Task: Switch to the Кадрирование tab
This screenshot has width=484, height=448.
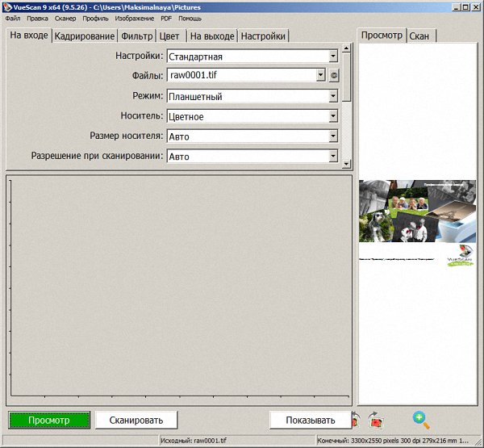Action: point(85,36)
